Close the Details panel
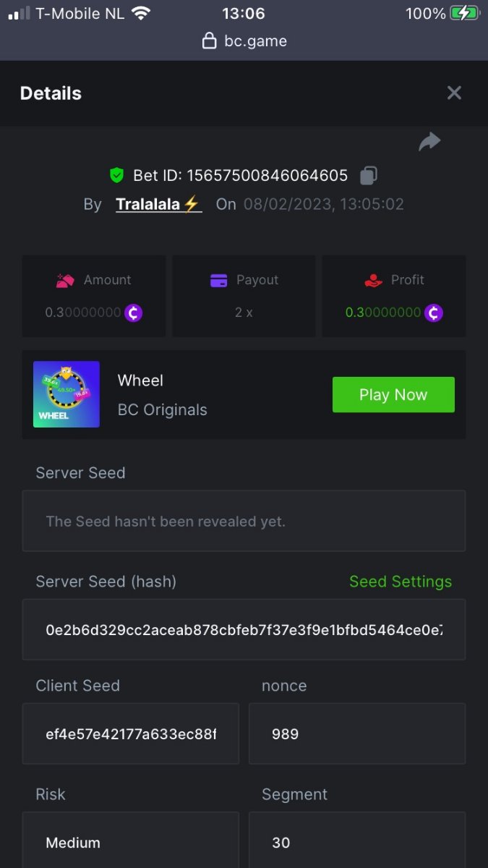The image size is (488, 868). [454, 93]
